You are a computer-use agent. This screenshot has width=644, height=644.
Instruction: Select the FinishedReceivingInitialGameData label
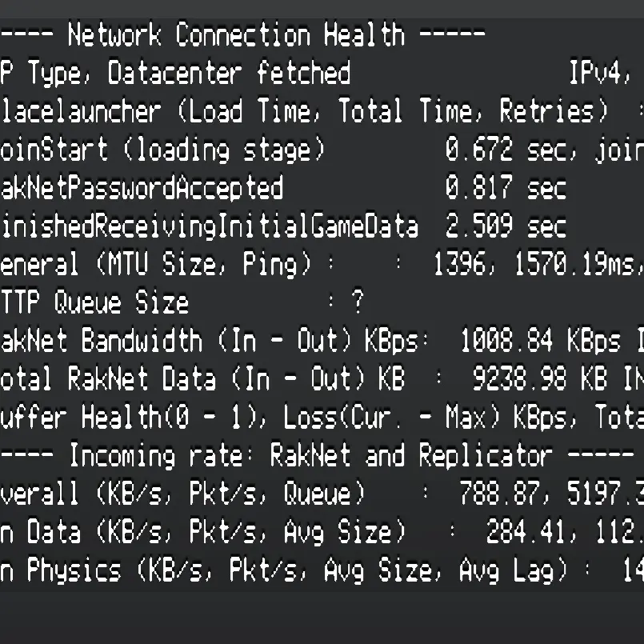[209, 226]
